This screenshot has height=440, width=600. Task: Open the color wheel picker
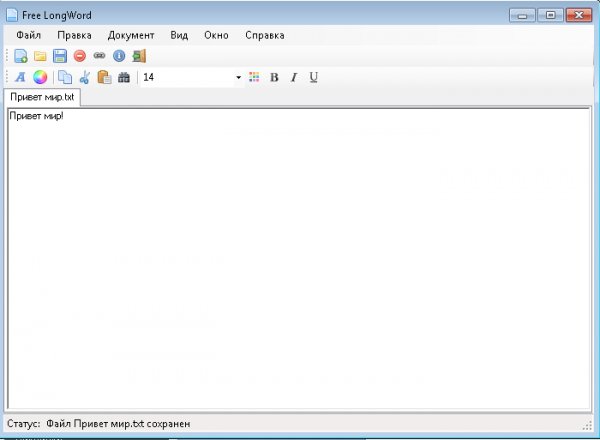[x=40, y=77]
